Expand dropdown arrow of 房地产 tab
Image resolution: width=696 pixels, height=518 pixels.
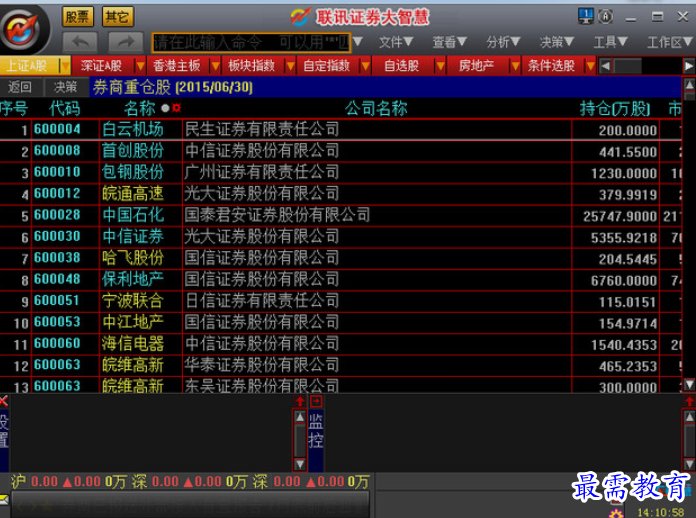coord(516,66)
